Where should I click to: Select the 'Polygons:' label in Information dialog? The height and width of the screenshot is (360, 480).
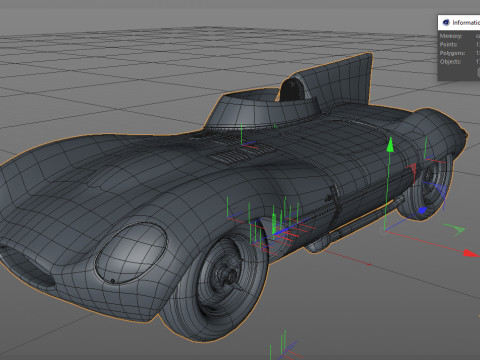click(x=452, y=53)
